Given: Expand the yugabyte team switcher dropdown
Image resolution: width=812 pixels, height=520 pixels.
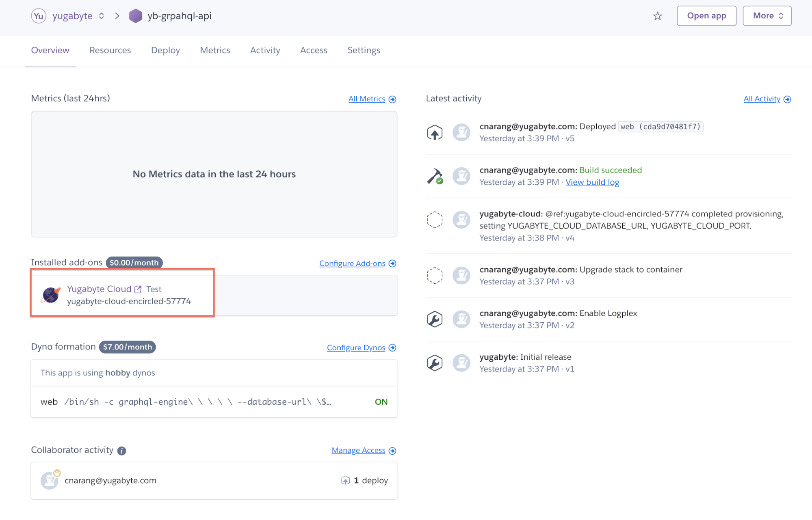Looking at the screenshot, I should tap(102, 16).
